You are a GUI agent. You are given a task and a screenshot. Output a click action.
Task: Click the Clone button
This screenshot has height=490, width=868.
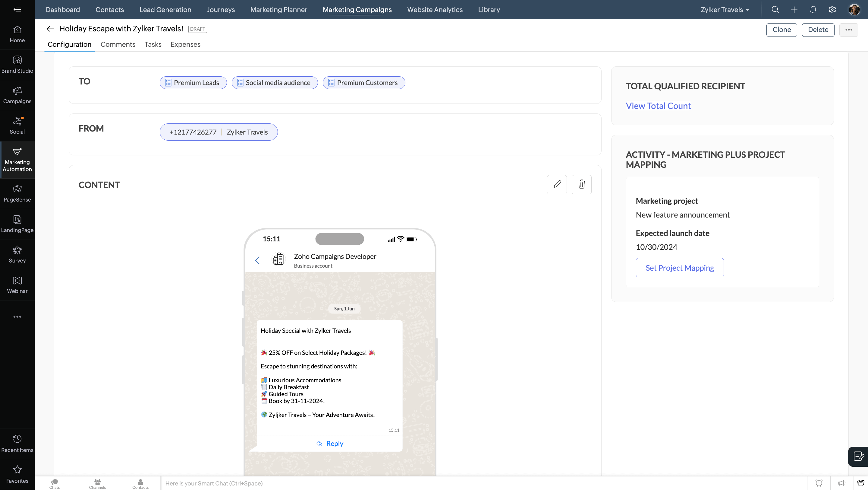click(782, 30)
